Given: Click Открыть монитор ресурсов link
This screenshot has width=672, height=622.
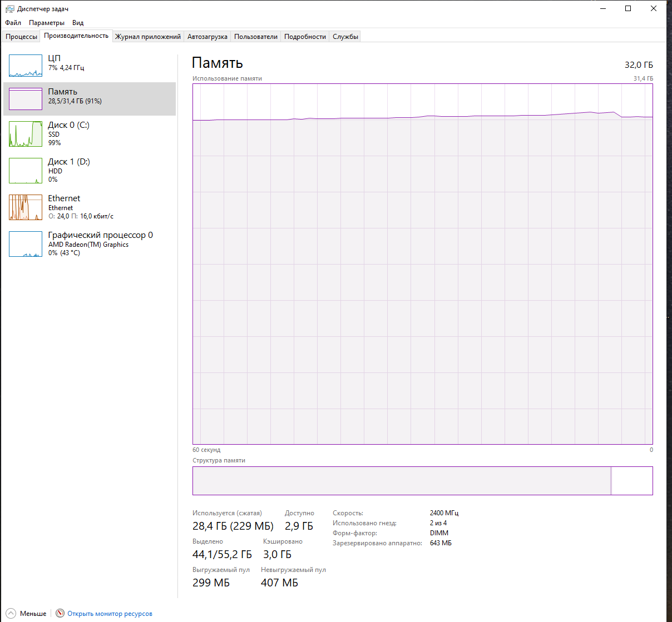Looking at the screenshot, I should click(x=110, y=614).
